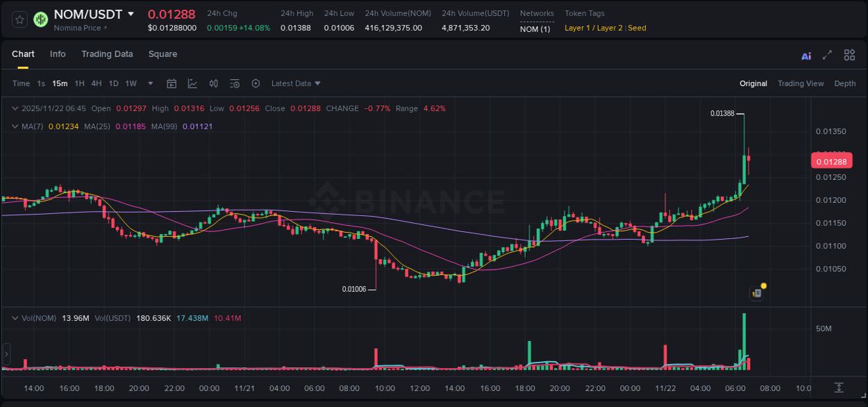
Task: Click the chart settings hexagon icon
Action: [x=256, y=83]
